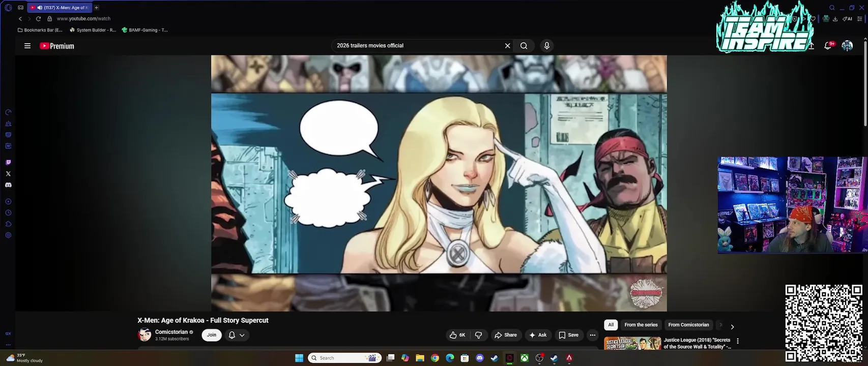This screenshot has width=868, height=366.
Task: Open X in the Opera sidebar
Action: tap(8, 174)
